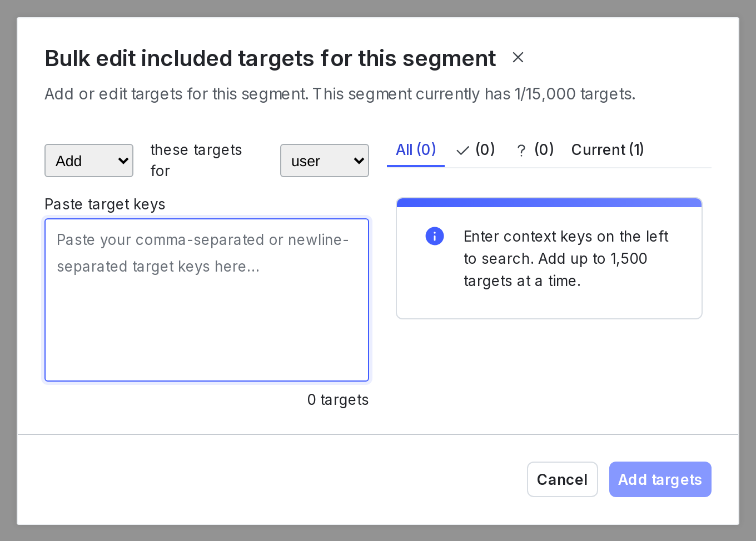Open the Add action dropdown
Viewport: 756px width, 541px height.
click(x=89, y=161)
